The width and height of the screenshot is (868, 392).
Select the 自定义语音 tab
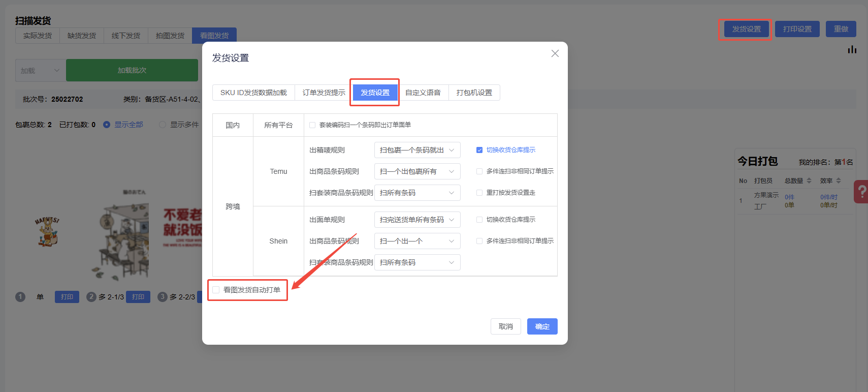tap(423, 93)
